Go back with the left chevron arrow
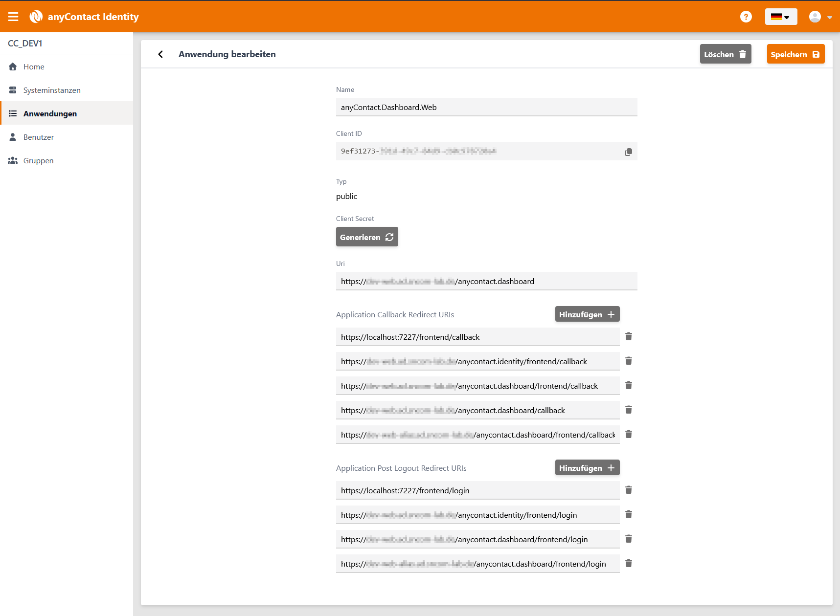Viewport: 840px width, 616px height. (x=160, y=54)
